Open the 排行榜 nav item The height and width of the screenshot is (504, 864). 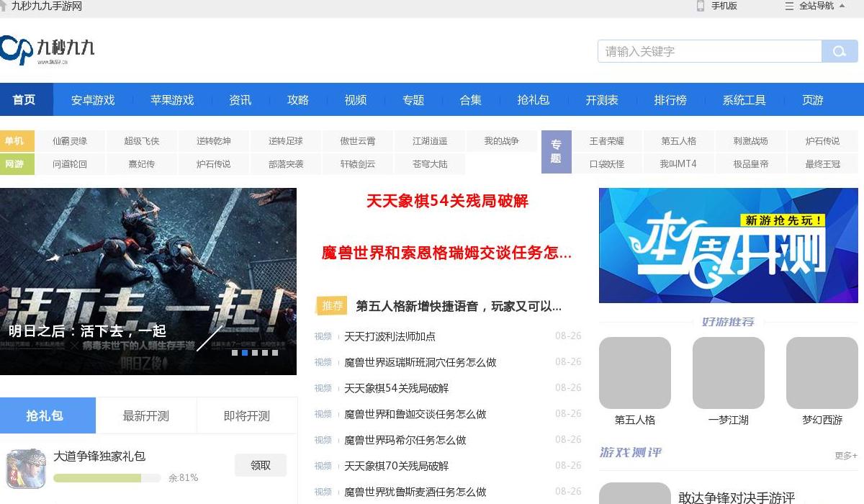[670, 100]
